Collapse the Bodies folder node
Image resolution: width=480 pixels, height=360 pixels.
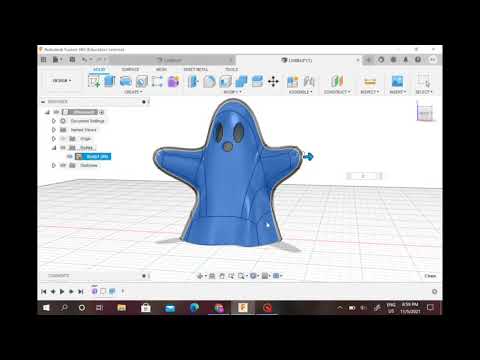pos(54,147)
